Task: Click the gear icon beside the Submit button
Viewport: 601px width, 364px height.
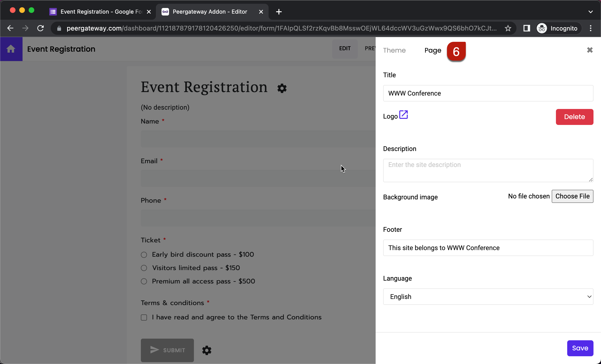Action: 207,350
